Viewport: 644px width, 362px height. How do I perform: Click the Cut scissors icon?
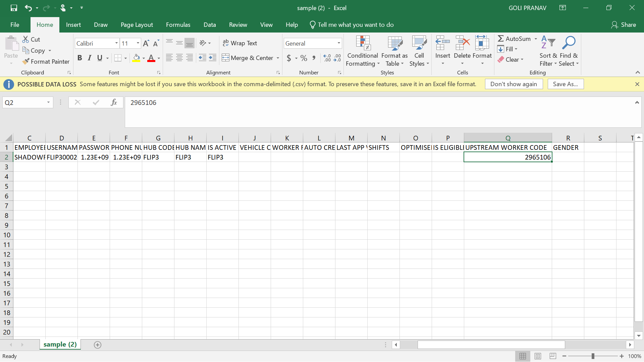click(x=25, y=39)
